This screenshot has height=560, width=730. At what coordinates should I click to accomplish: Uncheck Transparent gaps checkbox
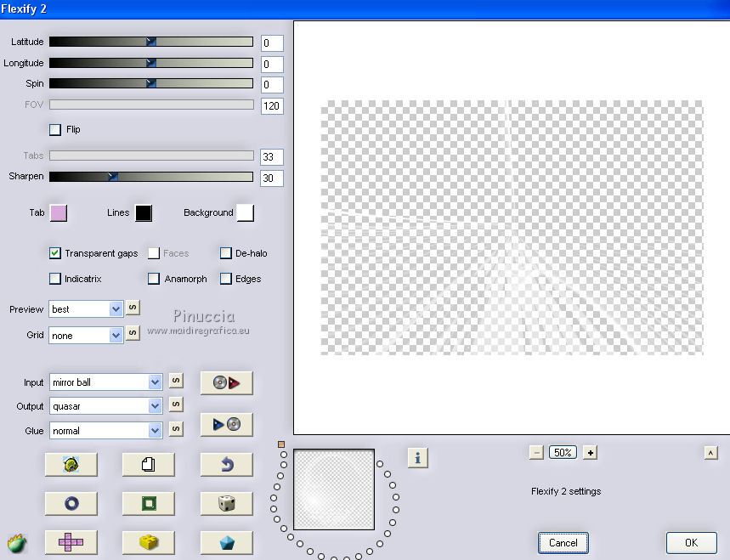[x=55, y=252]
